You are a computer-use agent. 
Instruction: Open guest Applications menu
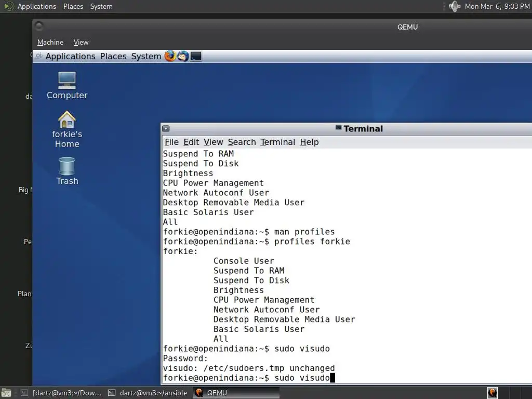tap(70, 56)
